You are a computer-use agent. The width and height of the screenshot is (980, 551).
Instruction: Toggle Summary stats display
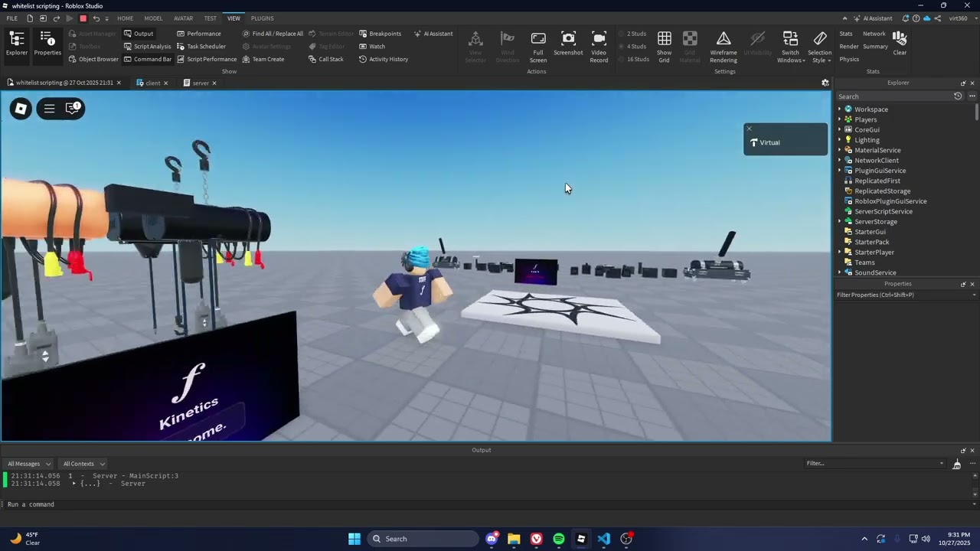coord(875,47)
